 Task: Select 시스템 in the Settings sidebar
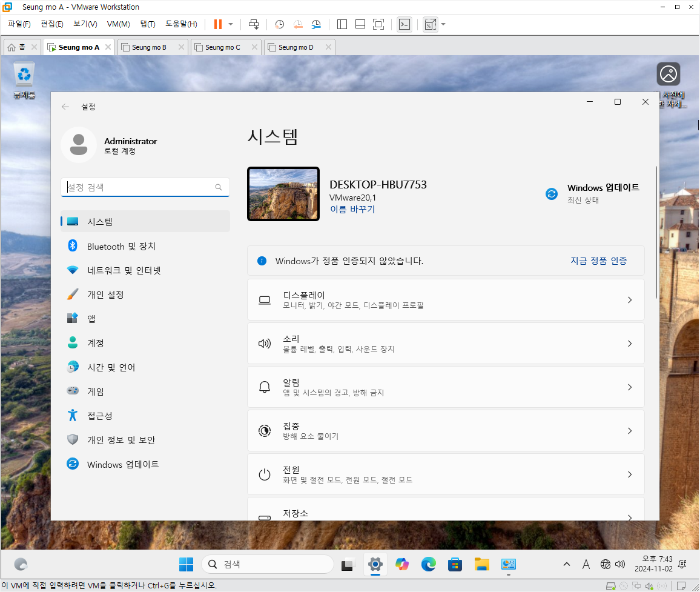pyautogui.click(x=145, y=222)
